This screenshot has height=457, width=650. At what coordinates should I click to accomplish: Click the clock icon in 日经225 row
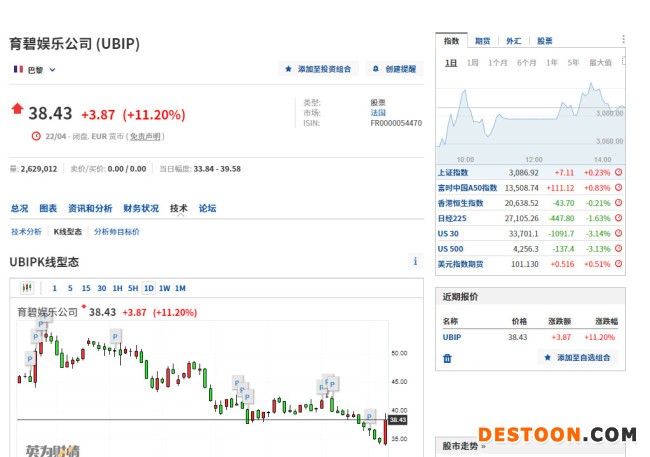[x=618, y=218]
